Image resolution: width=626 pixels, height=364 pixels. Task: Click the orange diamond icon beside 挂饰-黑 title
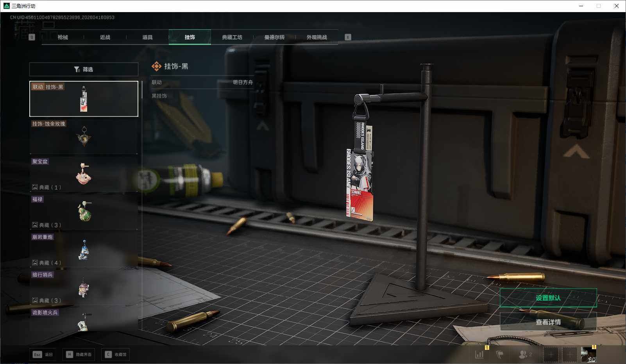tap(156, 66)
